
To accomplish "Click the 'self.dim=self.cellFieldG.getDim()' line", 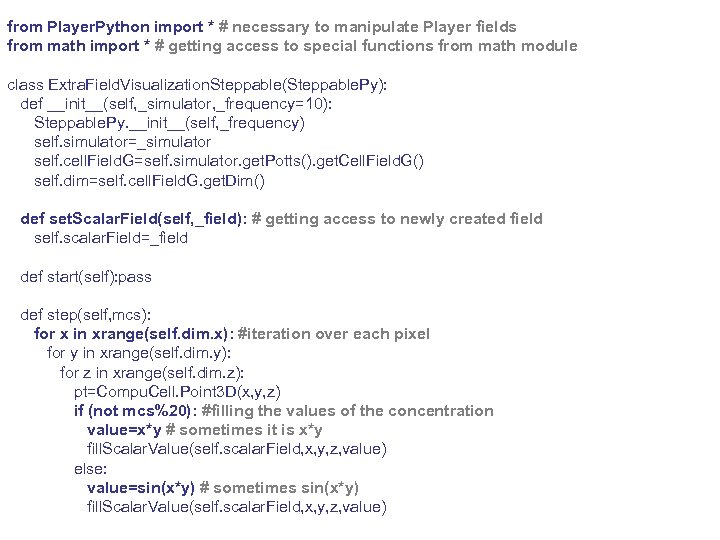I will click(x=150, y=181).
